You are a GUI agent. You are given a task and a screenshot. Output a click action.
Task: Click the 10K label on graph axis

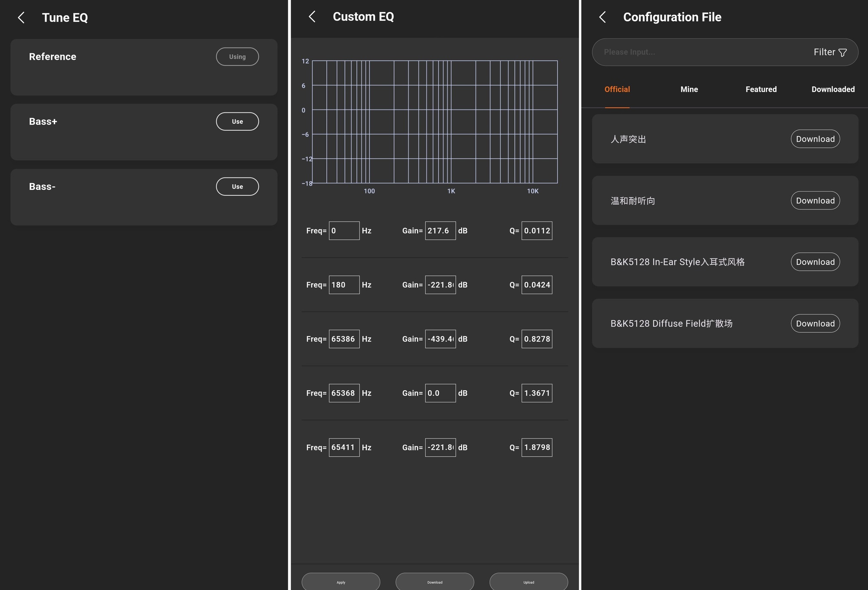533,191
